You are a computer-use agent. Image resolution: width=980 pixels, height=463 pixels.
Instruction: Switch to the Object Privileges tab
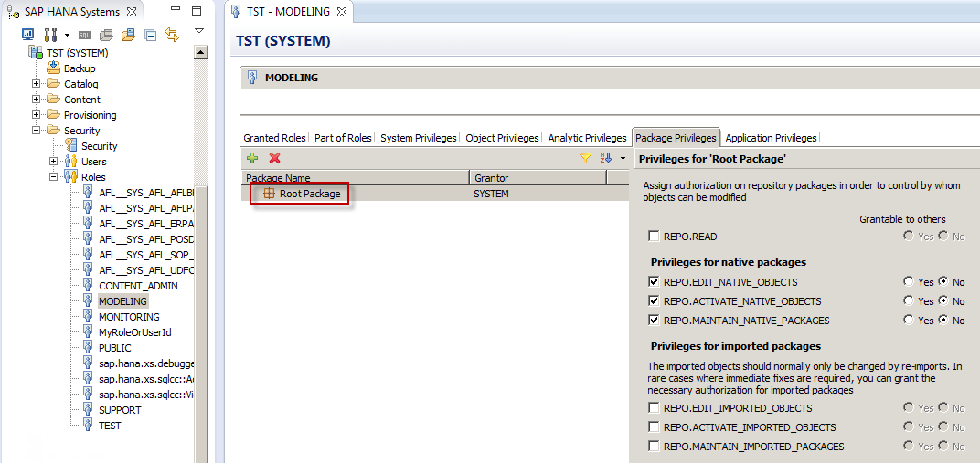click(502, 137)
